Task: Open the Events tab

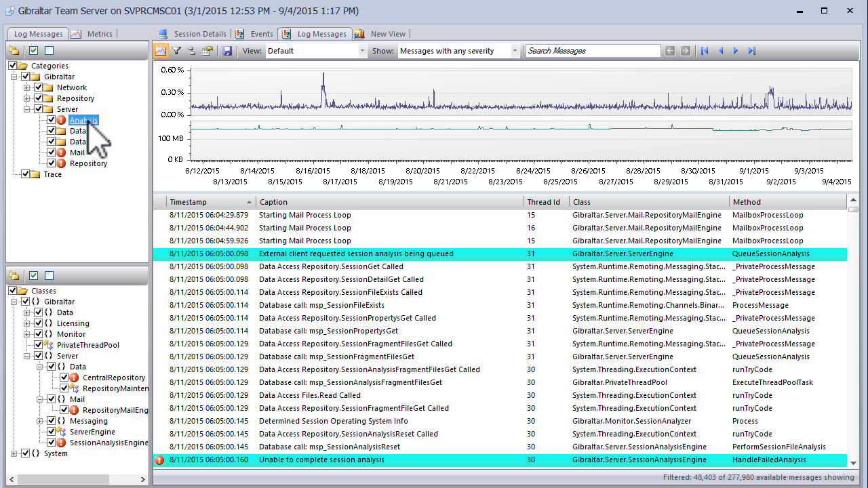Action: tap(255, 34)
